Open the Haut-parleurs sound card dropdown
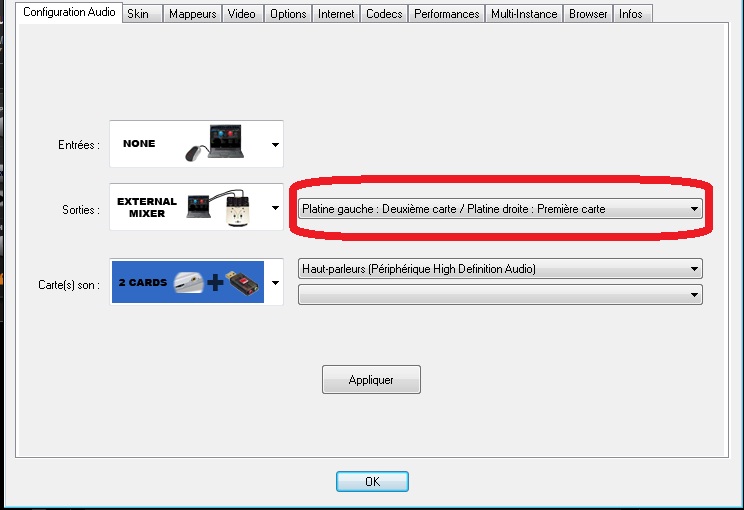The height and width of the screenshot is (510, 744). pos(500,269)
